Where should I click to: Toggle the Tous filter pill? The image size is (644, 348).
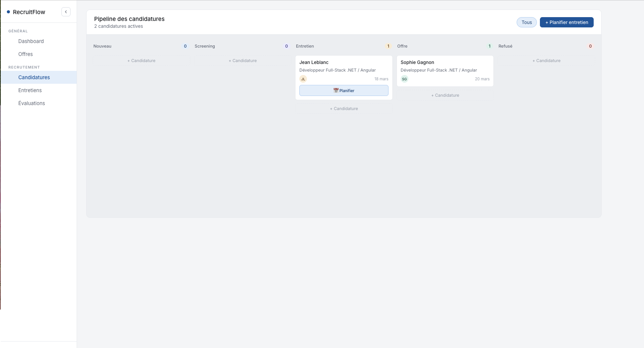click(x=527, y=22)
